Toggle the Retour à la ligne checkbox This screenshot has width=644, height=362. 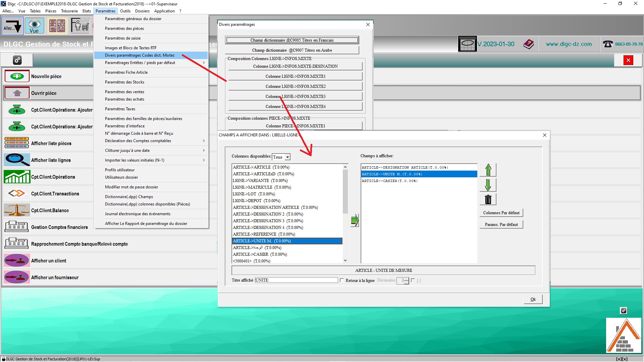coord(342,280)
